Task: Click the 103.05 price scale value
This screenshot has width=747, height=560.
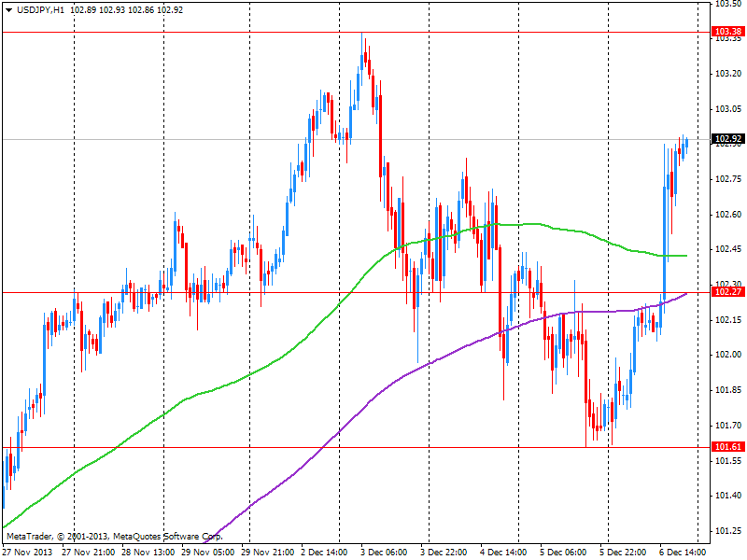Action: click(x=728, y=109)
